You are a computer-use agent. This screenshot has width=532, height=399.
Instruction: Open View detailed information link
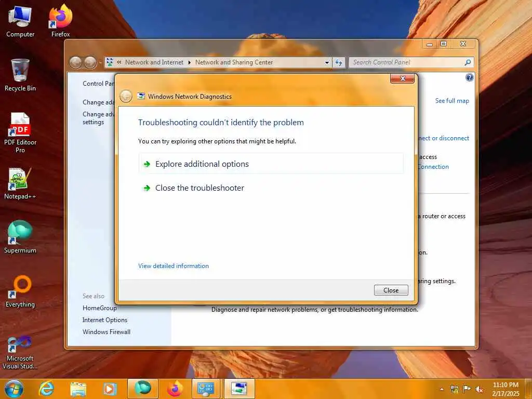(x=174, y=266)
